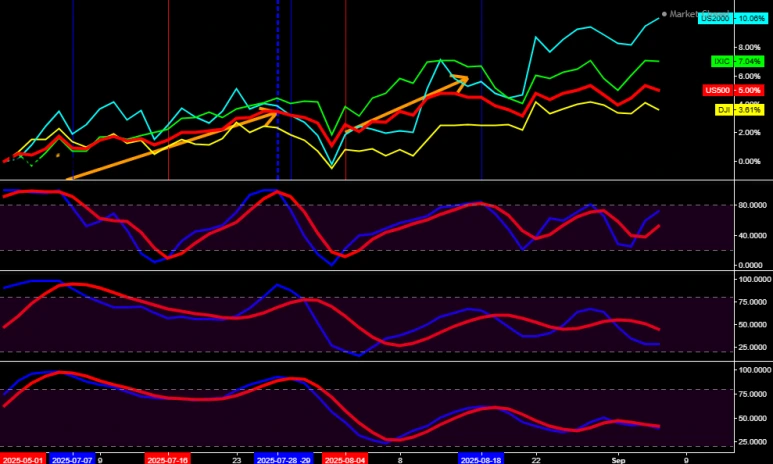Click the 8.00% price-axis label
This screenshot has width=773, height=464.
(x=749, y=47)
